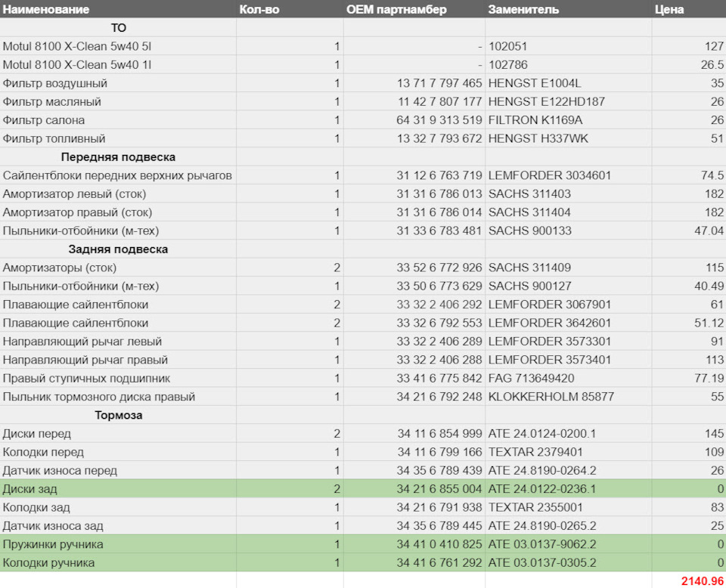Select the Motul 8100 X-Clean 5w40 5l cell
This screenshot has width=726, height=588.
77,46
